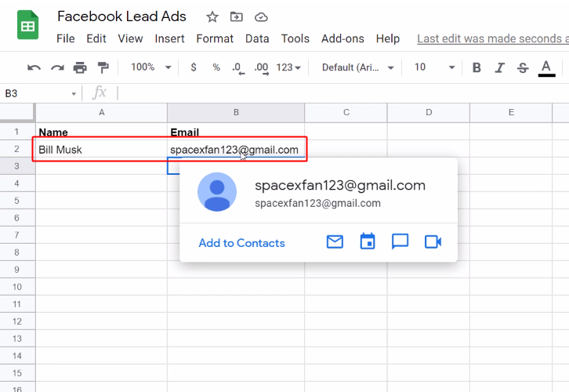The width and height of the screenshot is (569, 392).
Task: Open the text color picker
Action: pyautogui.click(x=546, y=68)
